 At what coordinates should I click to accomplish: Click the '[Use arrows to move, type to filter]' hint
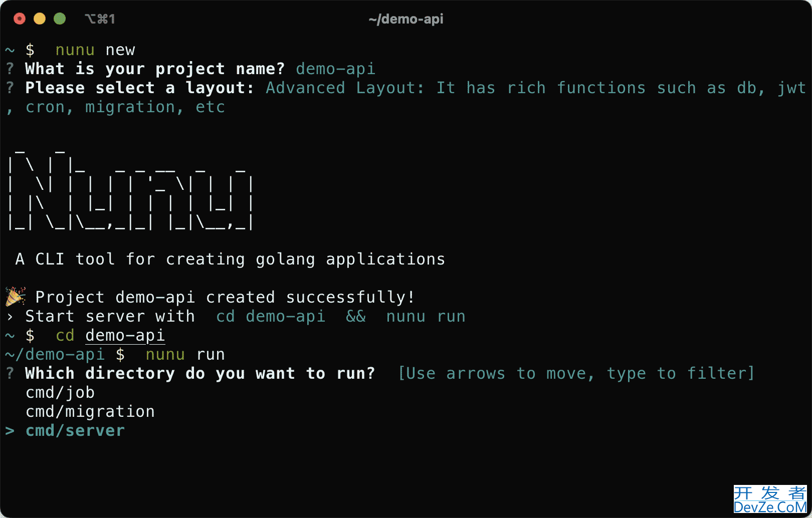pos(576,373)
